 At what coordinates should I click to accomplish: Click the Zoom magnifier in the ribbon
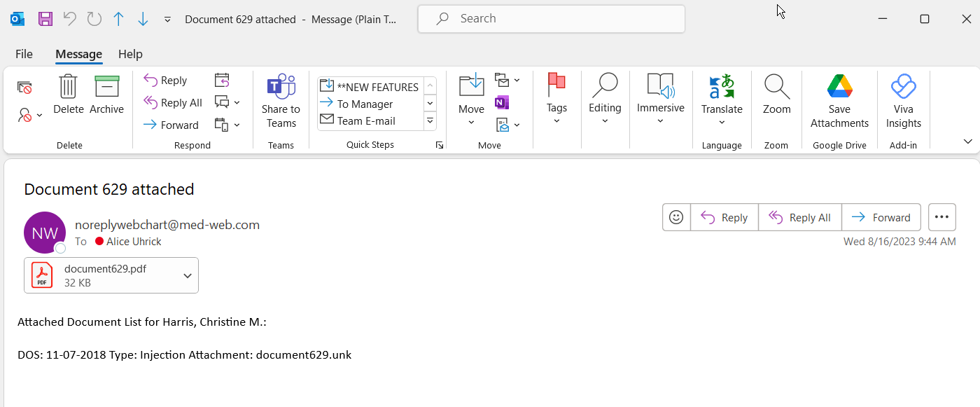coord(776,88)
